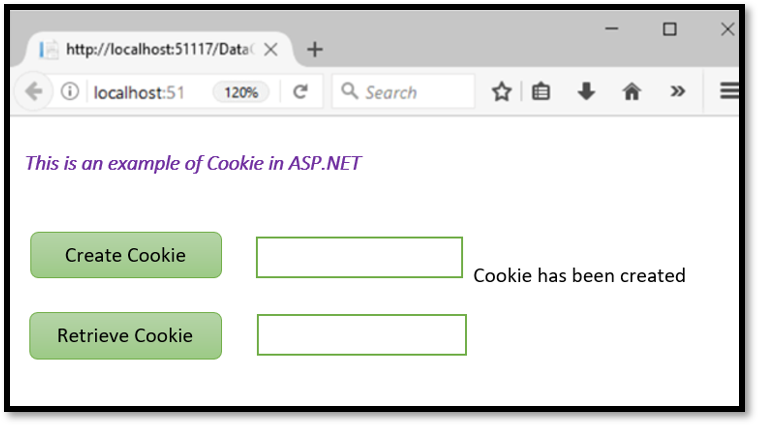Reset the 120% zoom level badge
Image resolution: width=758 pixels, height=425 pixels.
[x=241, y=92]
